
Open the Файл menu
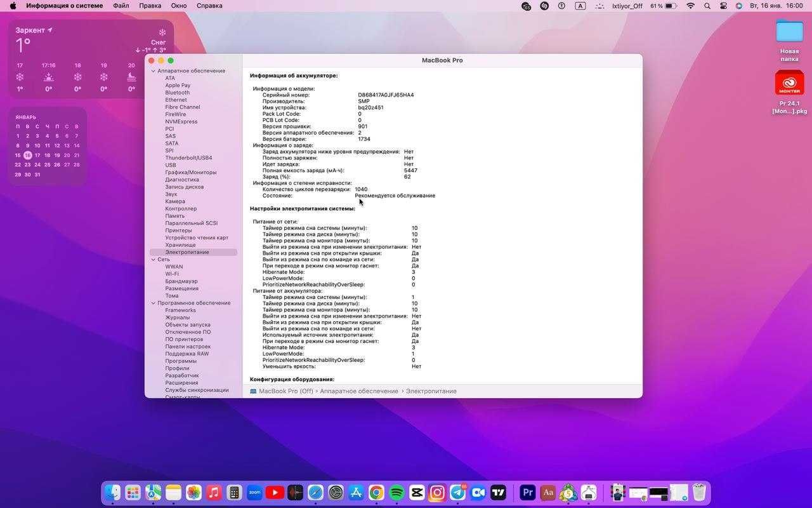(x=121, y=6)
